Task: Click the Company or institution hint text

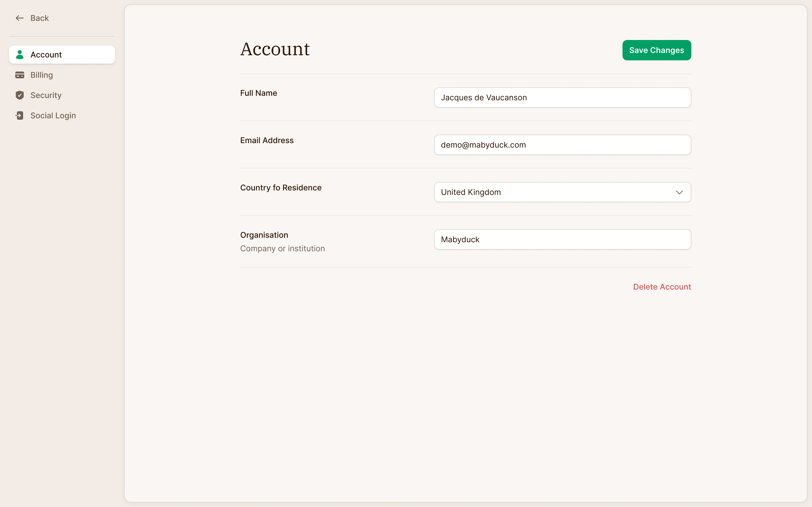Action: 283,249
